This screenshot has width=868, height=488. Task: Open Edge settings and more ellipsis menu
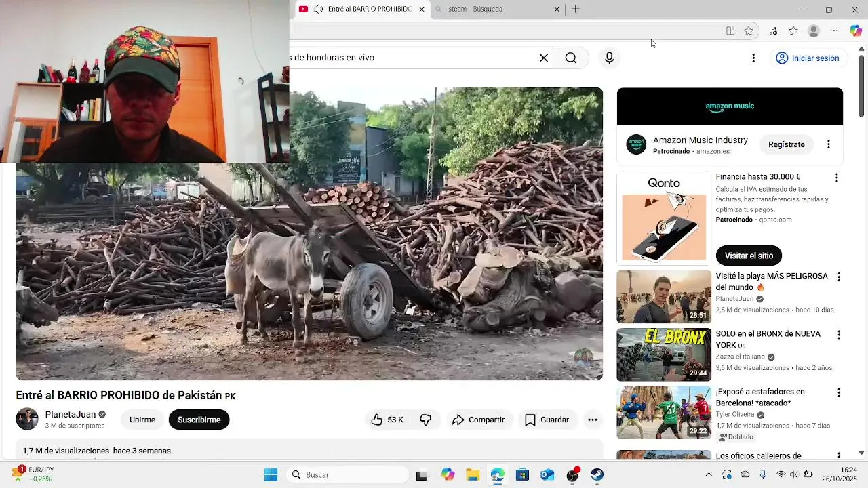point(834,30)
